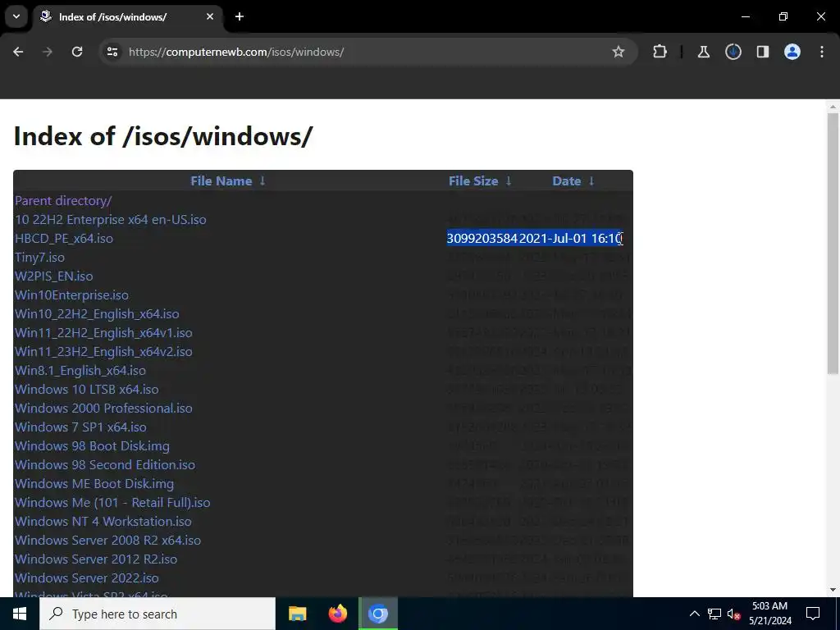This screenshot has width=840, height=630.
Task: Open Windows 7 SP1 x64.iso link
Action: 80,427
